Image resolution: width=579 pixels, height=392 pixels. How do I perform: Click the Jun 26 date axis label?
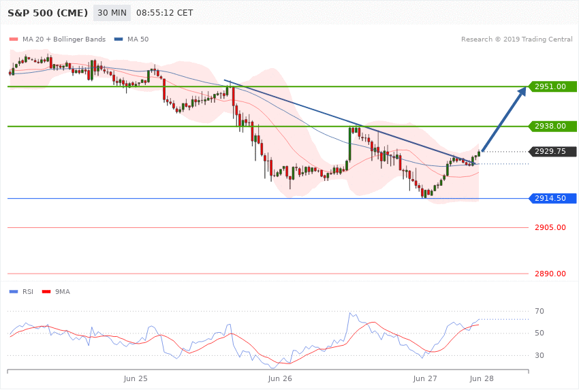280,378
